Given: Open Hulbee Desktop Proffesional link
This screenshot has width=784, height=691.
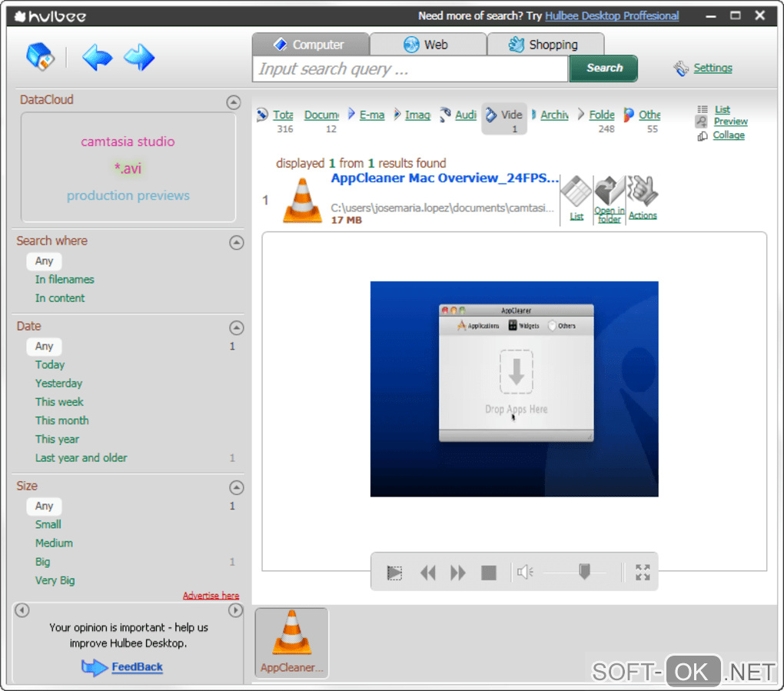Looking at the screenshot, I should [612, 15].
